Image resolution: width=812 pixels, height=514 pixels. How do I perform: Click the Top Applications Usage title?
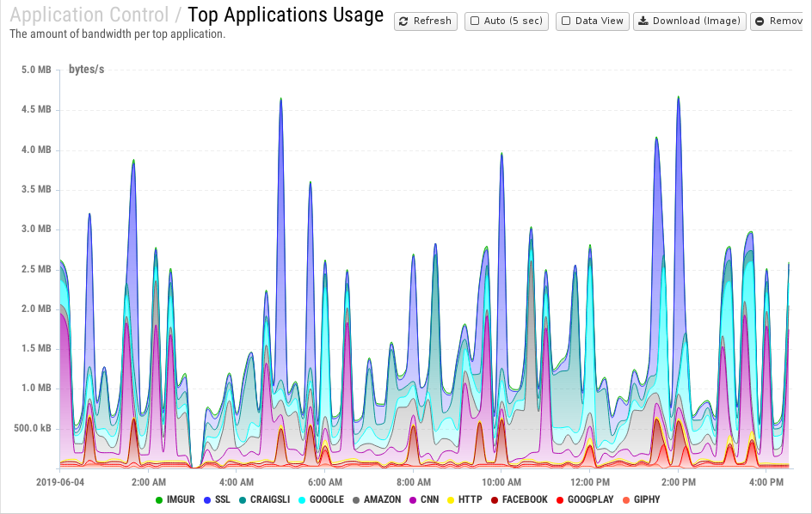pos(286,15)
